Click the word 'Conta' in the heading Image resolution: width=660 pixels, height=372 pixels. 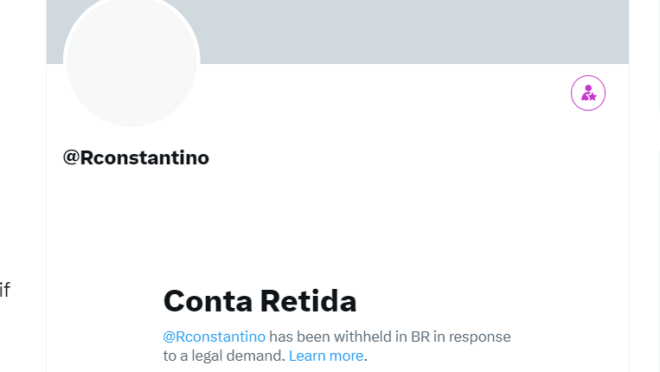(x=208, y=301)
